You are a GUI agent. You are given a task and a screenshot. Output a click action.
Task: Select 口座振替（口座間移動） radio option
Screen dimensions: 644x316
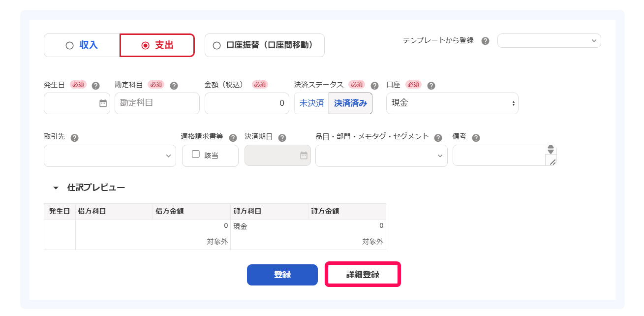[265, 45]
